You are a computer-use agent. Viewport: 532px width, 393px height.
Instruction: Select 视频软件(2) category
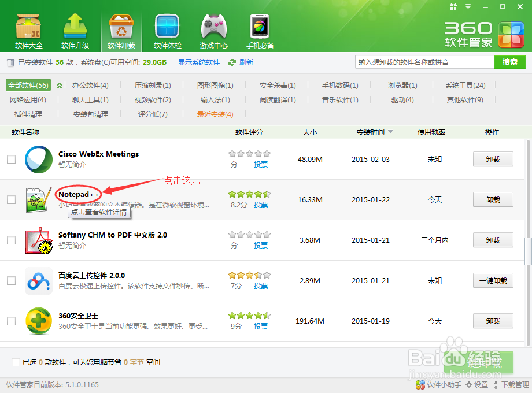point(153,99)
